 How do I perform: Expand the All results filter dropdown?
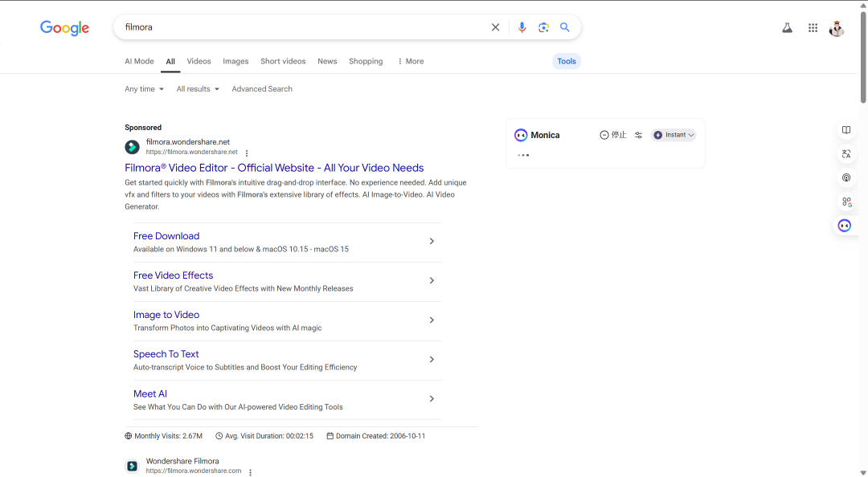tap(198, 89)
